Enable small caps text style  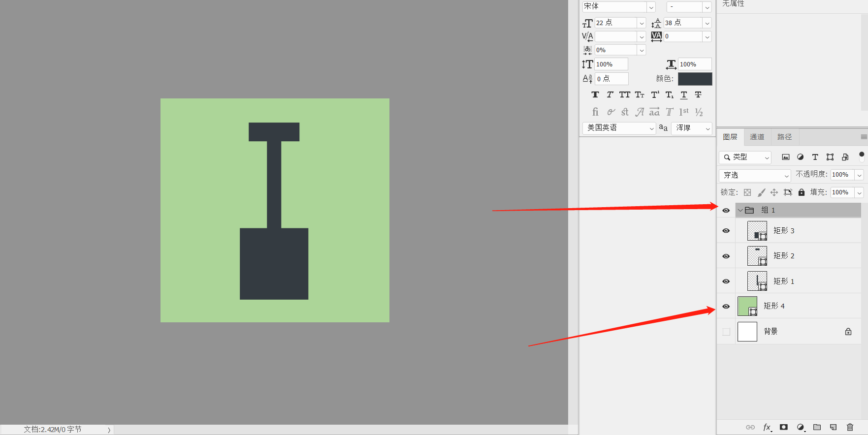pos(640,94)
